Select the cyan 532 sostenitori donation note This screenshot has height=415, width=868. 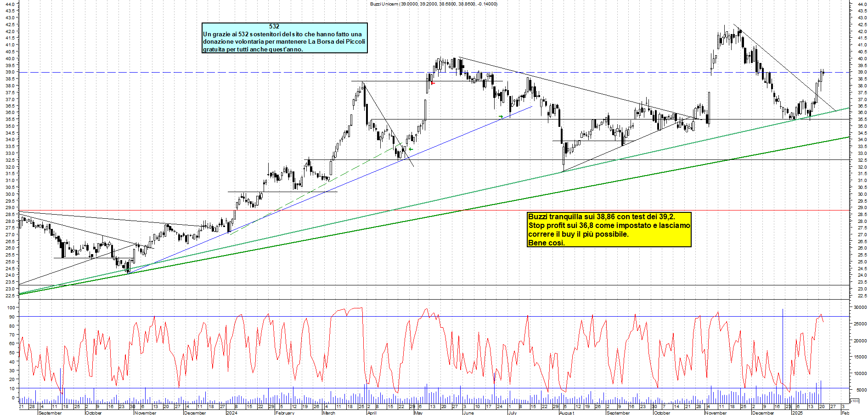(285, 38)
